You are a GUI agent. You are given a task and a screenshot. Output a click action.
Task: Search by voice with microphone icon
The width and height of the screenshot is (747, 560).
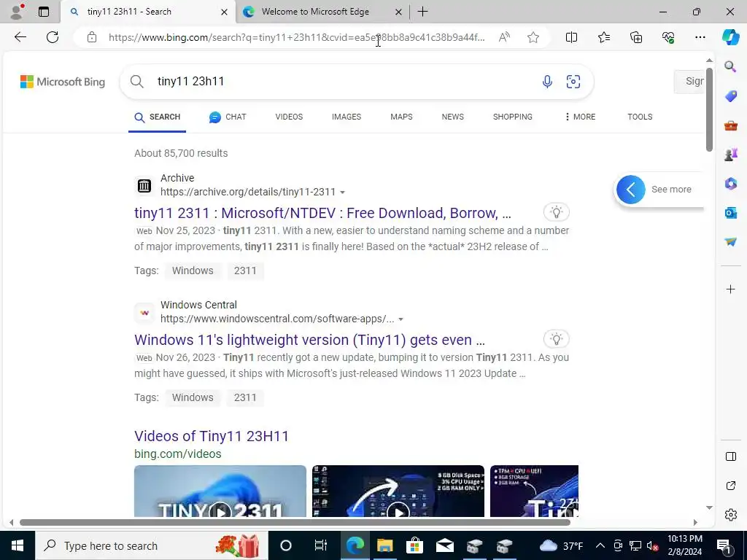[x=547, y=82]
